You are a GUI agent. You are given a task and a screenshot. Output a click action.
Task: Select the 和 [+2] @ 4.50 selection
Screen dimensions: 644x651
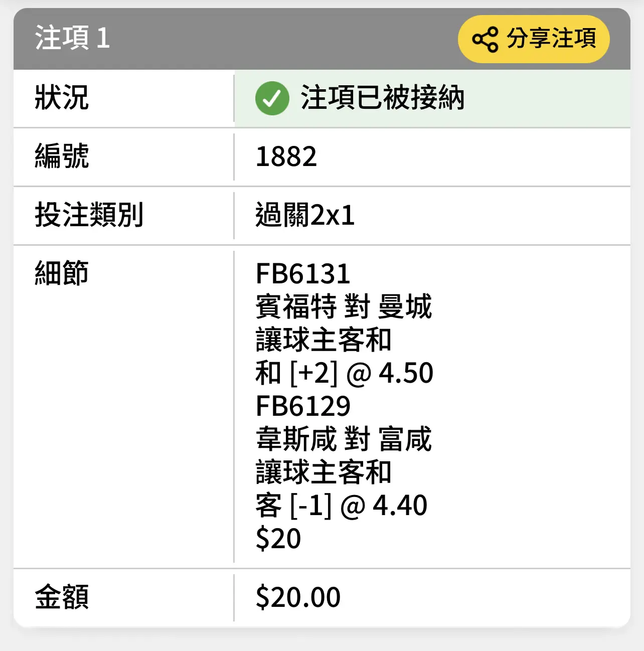tap(344, 373)
